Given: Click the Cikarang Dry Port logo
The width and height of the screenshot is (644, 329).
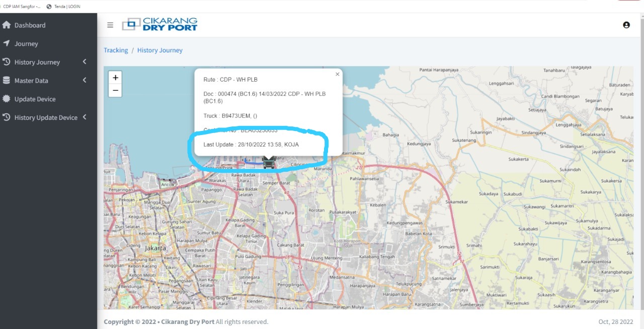Looking at the screenshot, I should click(x=159, y=24).
